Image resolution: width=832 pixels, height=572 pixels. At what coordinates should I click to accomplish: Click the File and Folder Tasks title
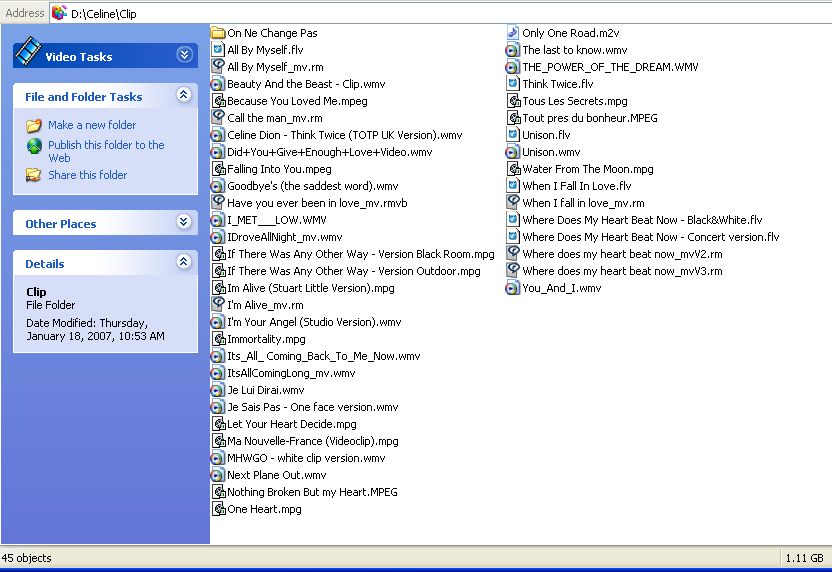(x=84, y=97)
